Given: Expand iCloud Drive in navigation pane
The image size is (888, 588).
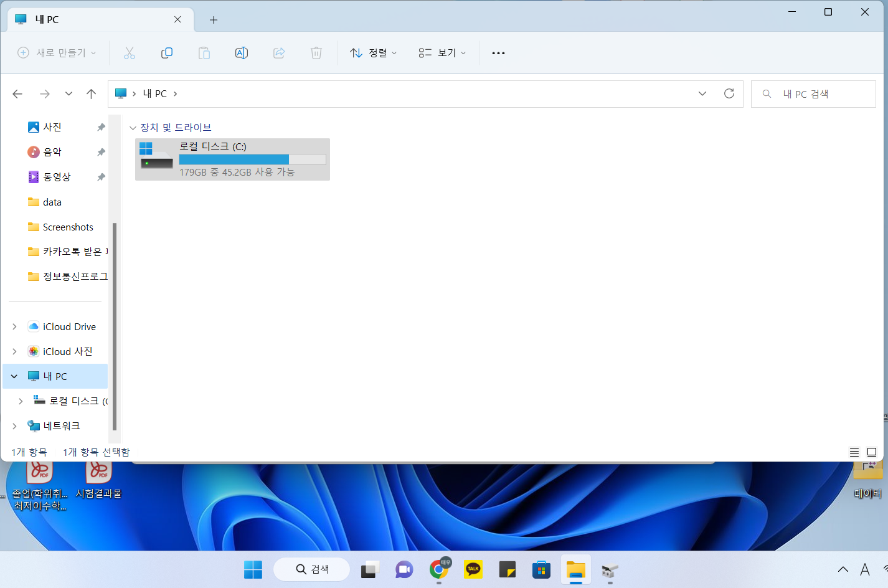Looking at the screenshot, I should (x=14, y=326).
